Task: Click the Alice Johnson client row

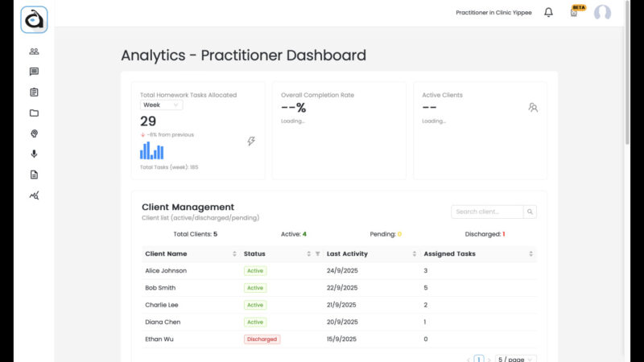Action: [166, 271]
